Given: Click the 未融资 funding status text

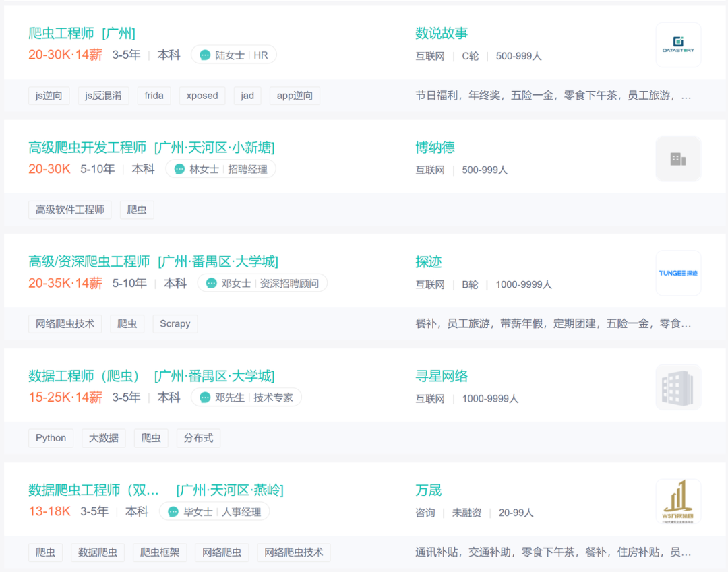Looking at the screenshot, I should click(466, 513).
